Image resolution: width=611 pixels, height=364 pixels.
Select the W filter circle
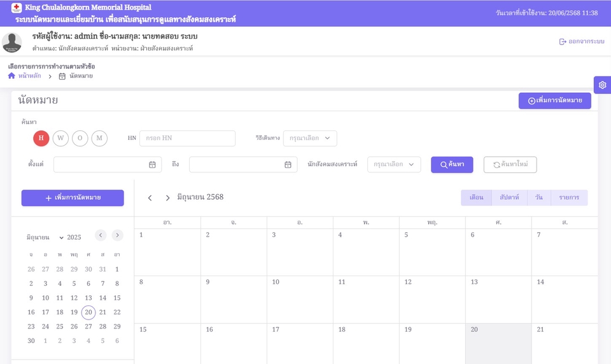(x=60, y=138)
